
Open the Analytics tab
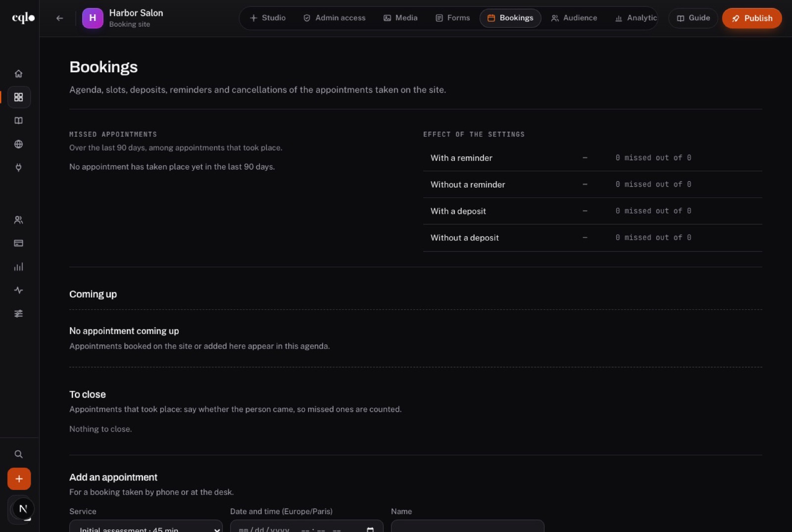tap(636, 18)
